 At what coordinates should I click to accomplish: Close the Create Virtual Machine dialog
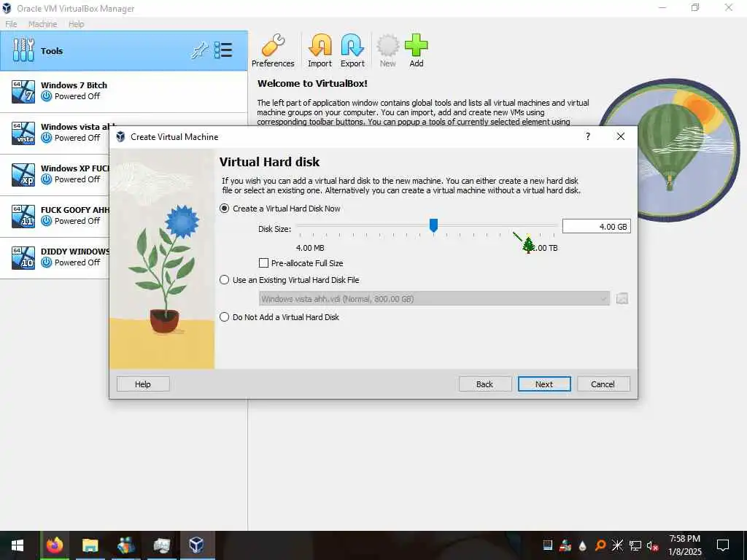tap(620, 136)
